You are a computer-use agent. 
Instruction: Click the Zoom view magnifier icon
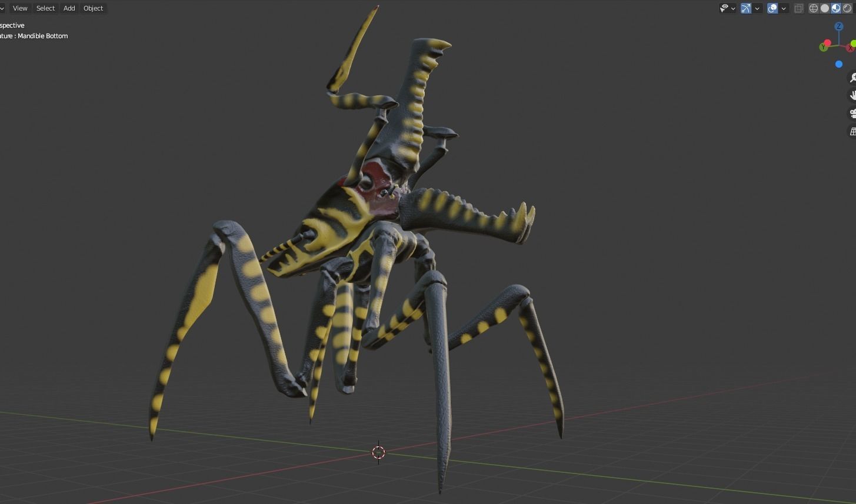click(852, 78)
